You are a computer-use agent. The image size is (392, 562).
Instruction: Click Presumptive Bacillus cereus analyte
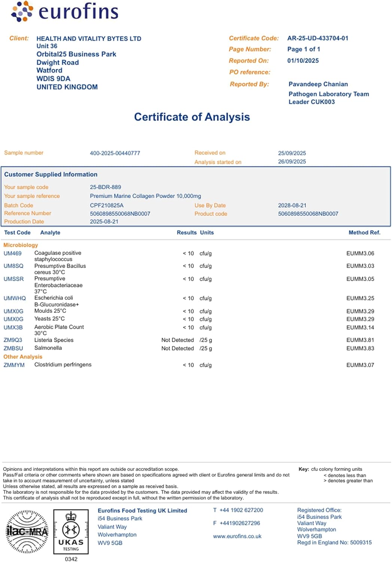[60, 269]
